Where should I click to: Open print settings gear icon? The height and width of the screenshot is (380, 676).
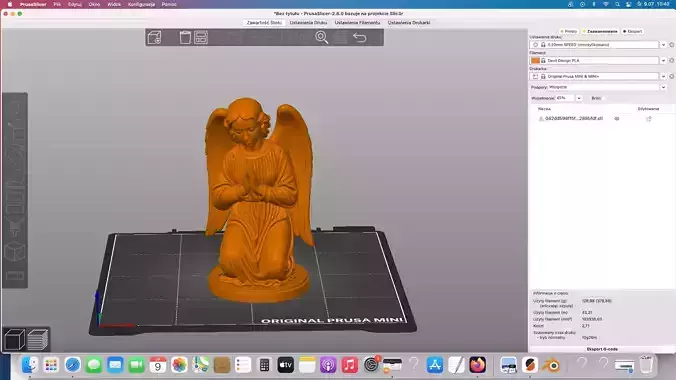pyautogui.click(x=671, y=45)
